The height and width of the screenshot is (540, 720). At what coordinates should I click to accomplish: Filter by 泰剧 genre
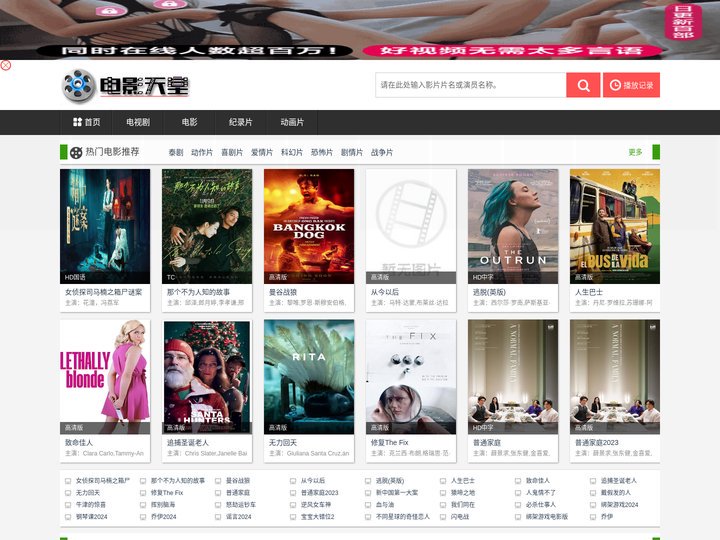click(x=176, y=152)
